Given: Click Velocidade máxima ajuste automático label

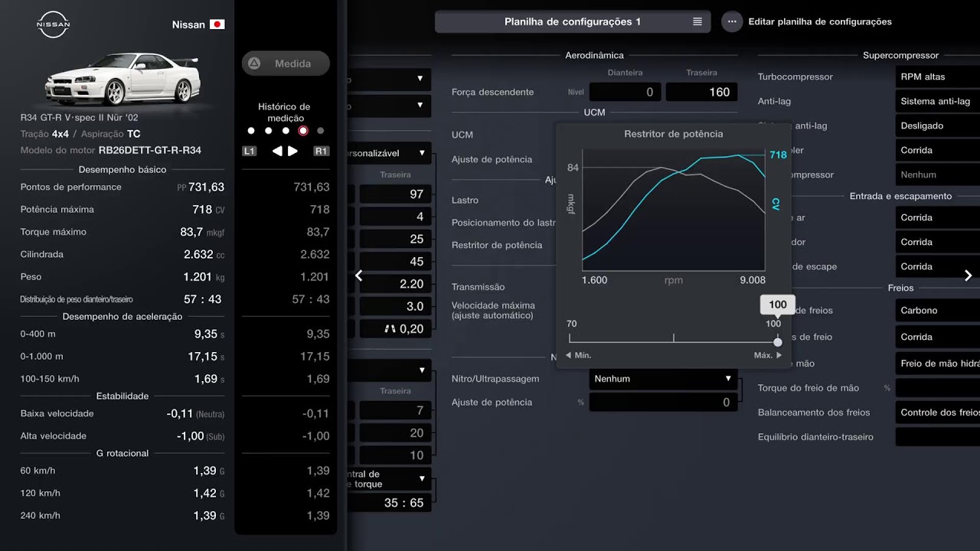Looking at the screenshot, I should [x=493, y=310].
